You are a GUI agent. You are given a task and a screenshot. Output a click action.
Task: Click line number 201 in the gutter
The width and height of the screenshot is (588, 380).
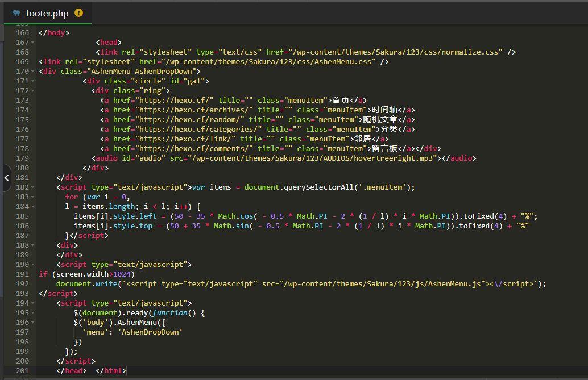[22, 371]
